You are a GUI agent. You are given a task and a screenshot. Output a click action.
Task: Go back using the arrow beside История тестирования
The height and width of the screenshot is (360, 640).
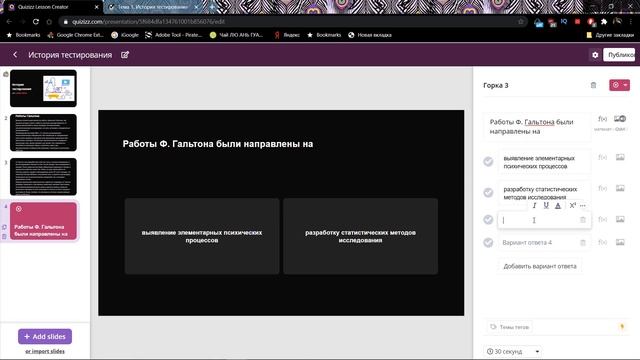click(15, 54)
